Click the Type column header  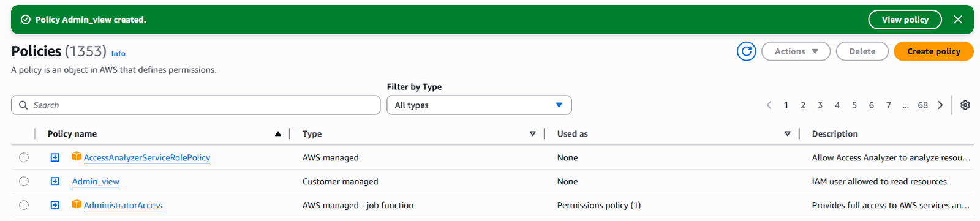[x=312, y=133]
